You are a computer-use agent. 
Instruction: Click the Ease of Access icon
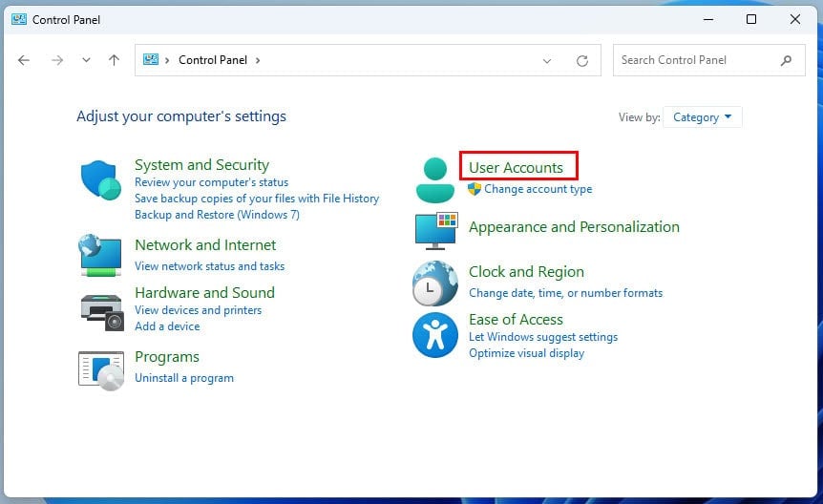[x=435, y=335]
